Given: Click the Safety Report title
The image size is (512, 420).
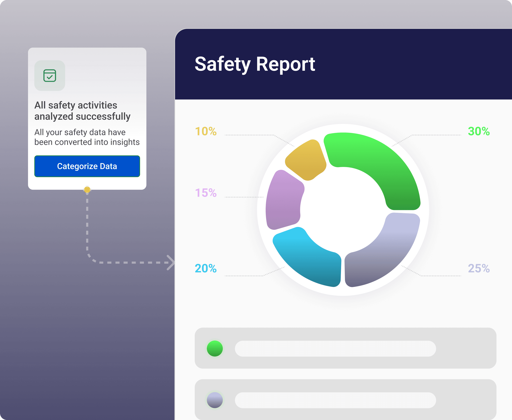Looking at the screenshot, I should click(x=255, y=64).
